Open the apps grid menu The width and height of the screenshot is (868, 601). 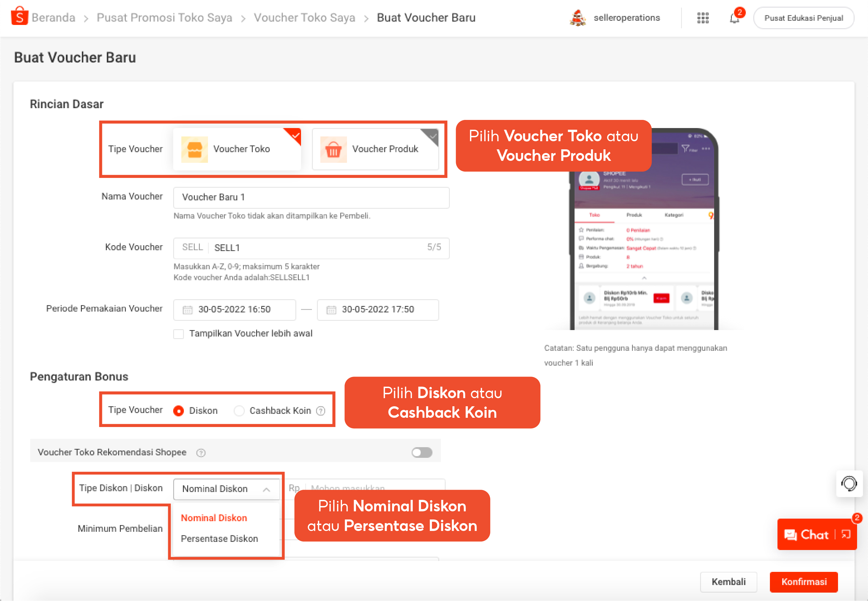[x=703, y=18]
